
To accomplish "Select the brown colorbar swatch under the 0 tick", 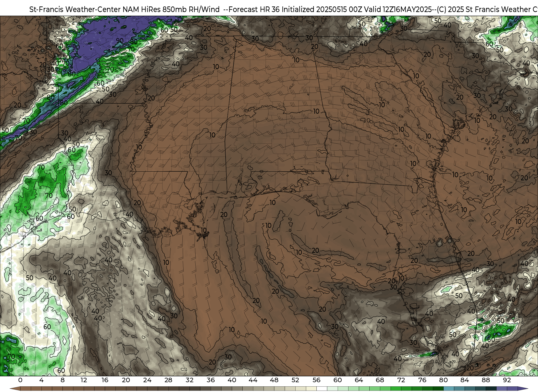I will click(25, 389).
